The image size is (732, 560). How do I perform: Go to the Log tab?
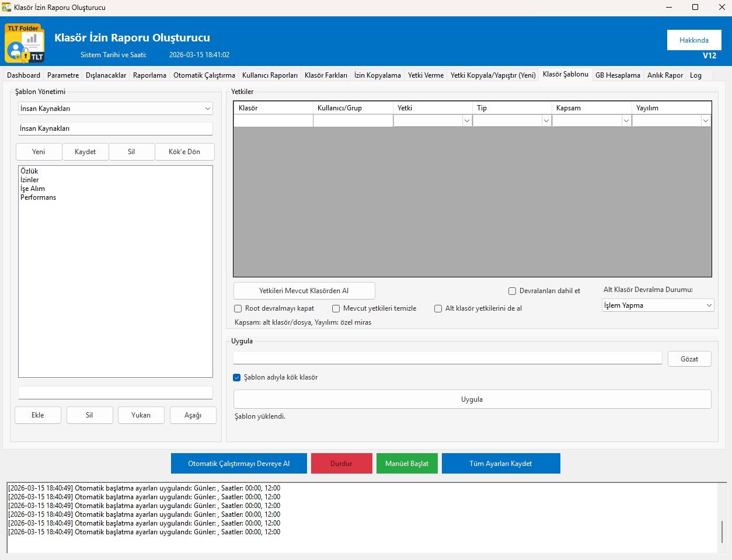coord(695,75)
